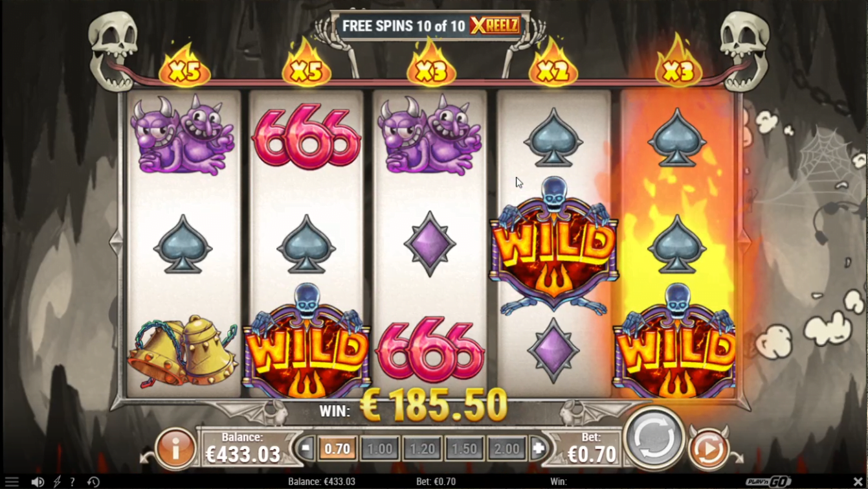Screen dimensions: 868x489
Task: Select the 1.20 bet level
Action: (422, 448)
